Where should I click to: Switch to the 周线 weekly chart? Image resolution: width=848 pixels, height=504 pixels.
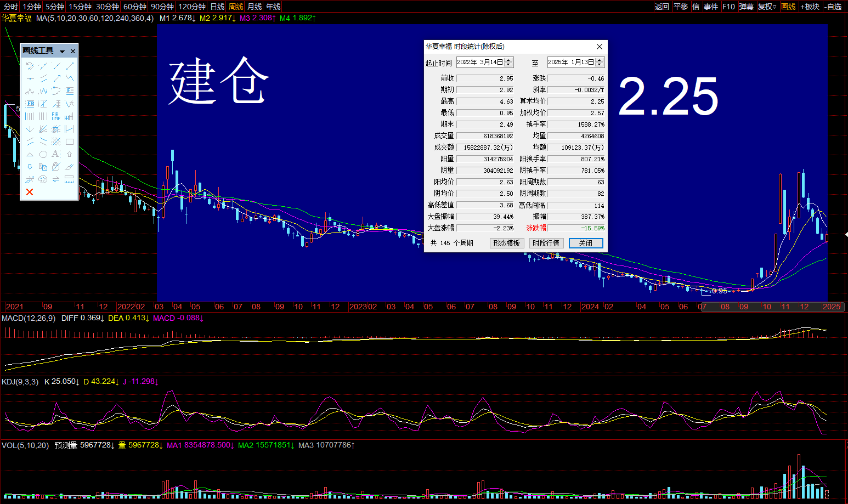[x=236, y=7]
